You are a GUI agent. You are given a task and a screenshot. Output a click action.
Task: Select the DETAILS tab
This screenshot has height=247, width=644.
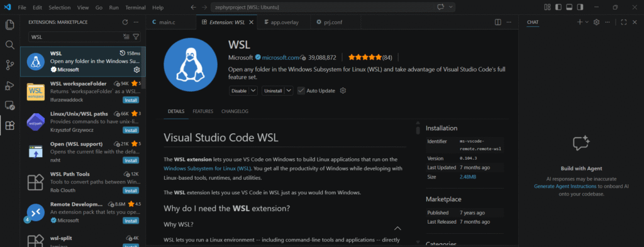176,111
